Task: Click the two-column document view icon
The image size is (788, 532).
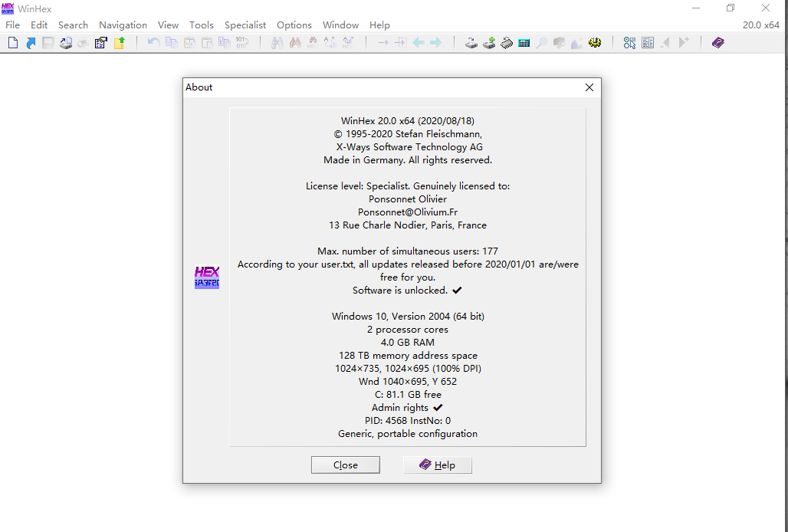Action: 648,43
